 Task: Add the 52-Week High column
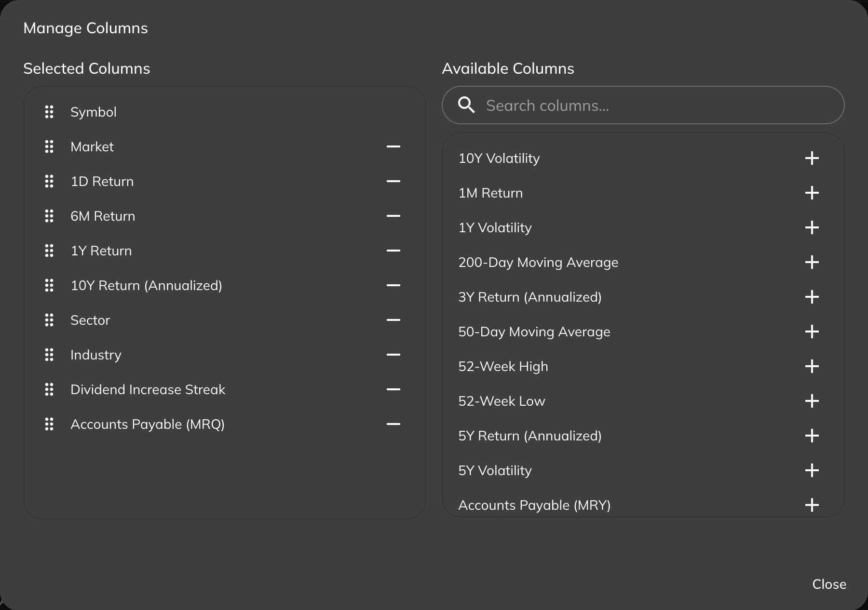tap(812, 366)
